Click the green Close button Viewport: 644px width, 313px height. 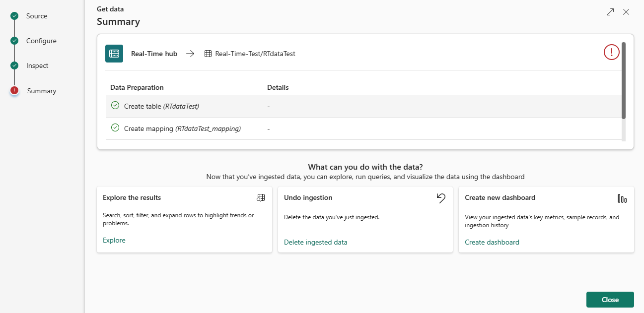[610, 300]
